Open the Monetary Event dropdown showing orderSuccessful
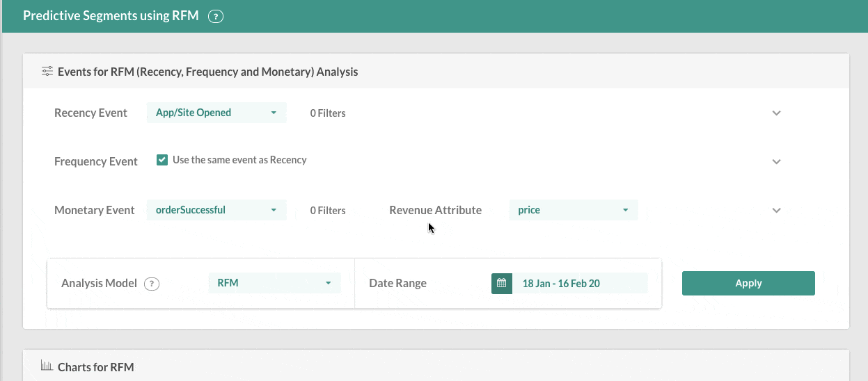The height and width of the screenshot is (381, 868). (216, 210)
